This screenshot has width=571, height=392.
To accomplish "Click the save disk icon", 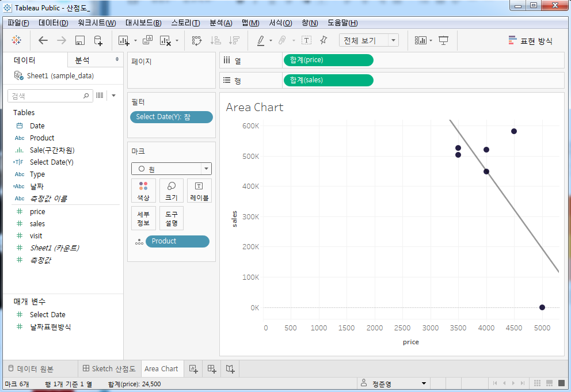I will (80, 40).
